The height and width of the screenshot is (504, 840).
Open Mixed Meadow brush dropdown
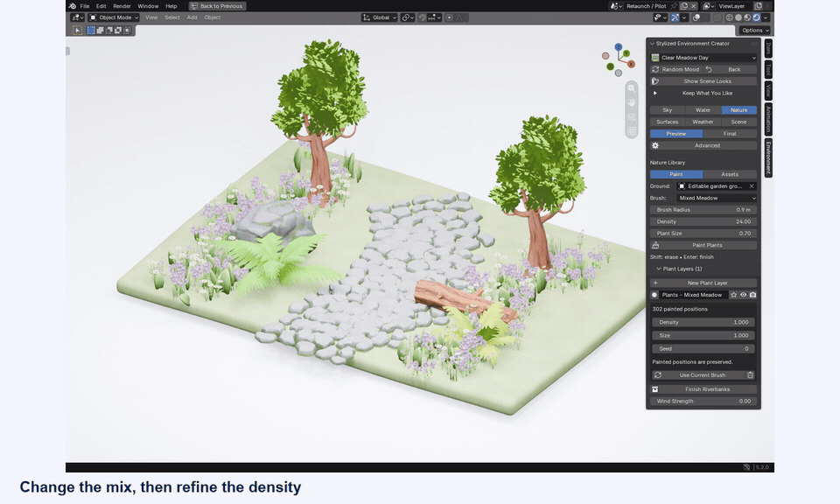coord(717,198)
